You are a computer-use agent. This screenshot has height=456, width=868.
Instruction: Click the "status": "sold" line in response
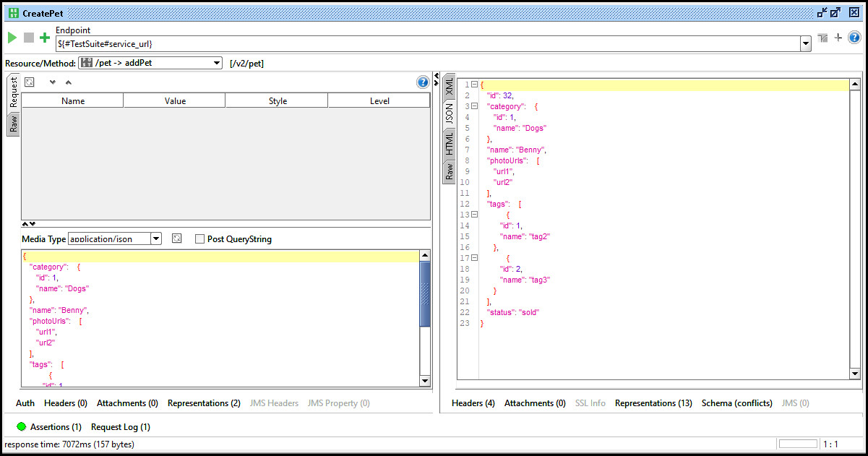point(513,312)
